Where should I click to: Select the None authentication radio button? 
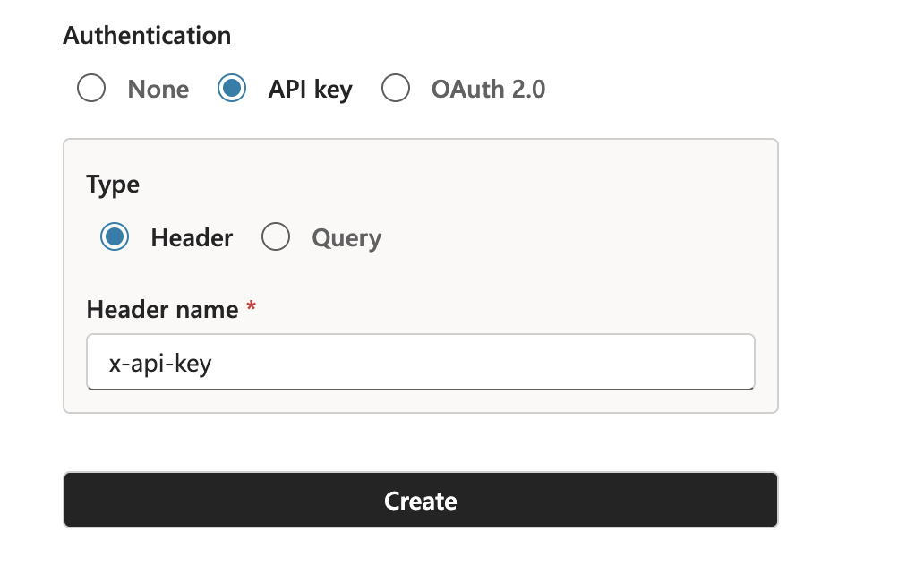tap(91, 89)
